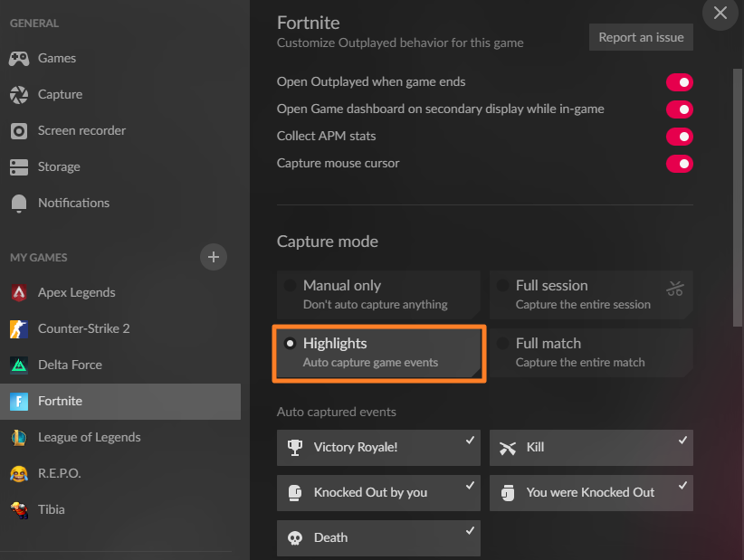This screenshot has height=560, width=744.
Task: Open the Storage settings section
Action: click(x=120, y=166)
